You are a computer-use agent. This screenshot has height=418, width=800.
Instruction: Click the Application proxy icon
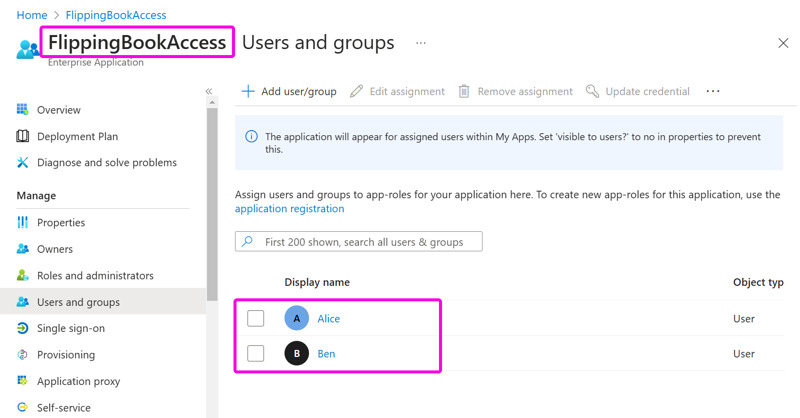pos(22,381)
